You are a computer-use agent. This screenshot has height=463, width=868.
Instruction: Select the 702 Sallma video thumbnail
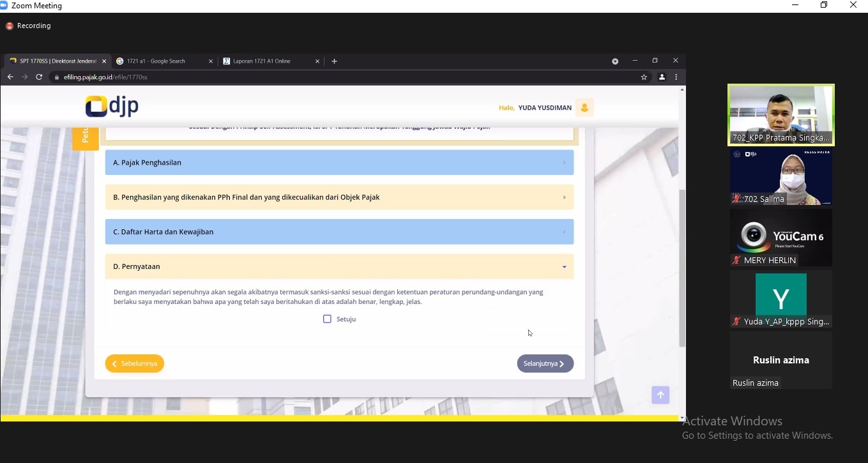780,177
